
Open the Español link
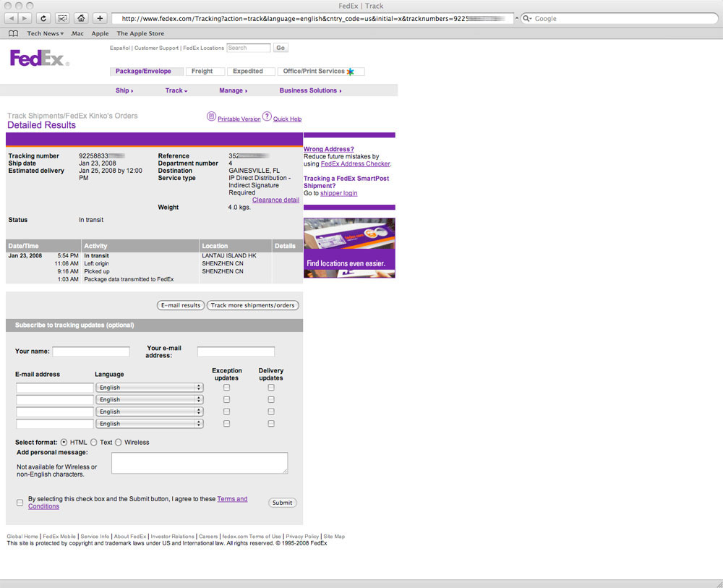click(120, 48)
